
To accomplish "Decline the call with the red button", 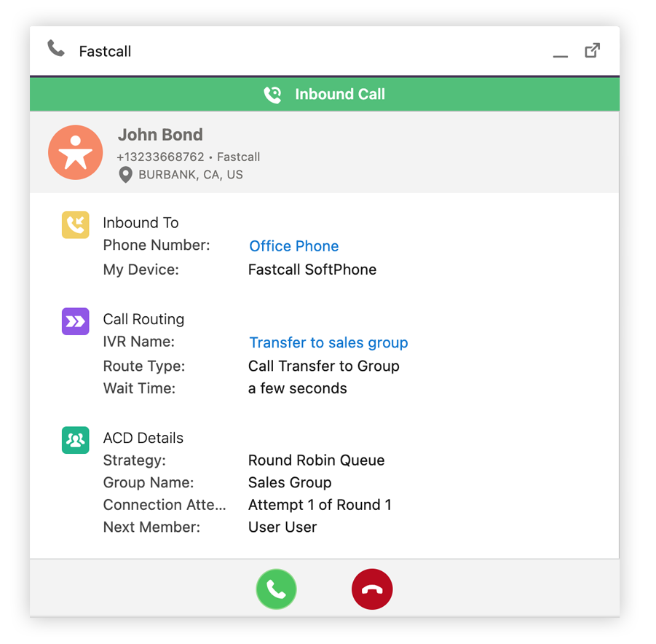I will (372, 589).
